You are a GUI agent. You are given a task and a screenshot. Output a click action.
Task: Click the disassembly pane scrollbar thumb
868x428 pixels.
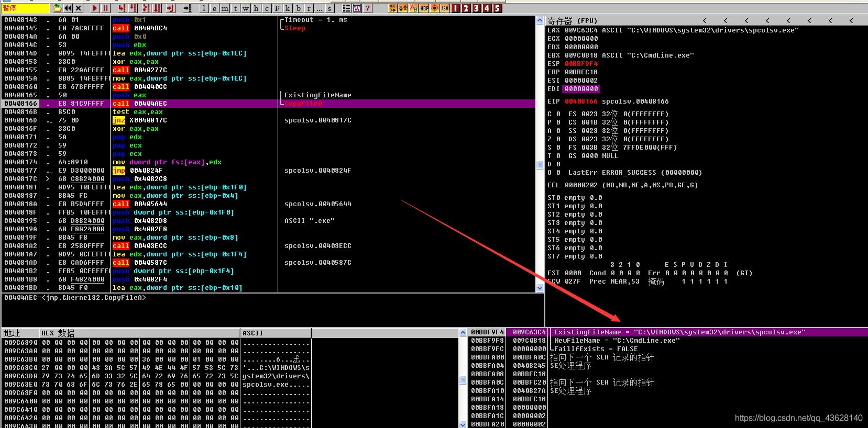(x=540, y=165)
